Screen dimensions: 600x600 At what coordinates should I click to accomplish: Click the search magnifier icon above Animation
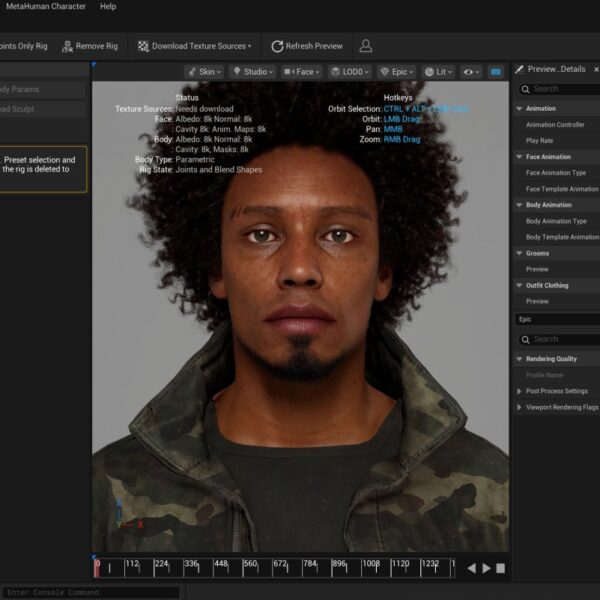tap(525, 90)
